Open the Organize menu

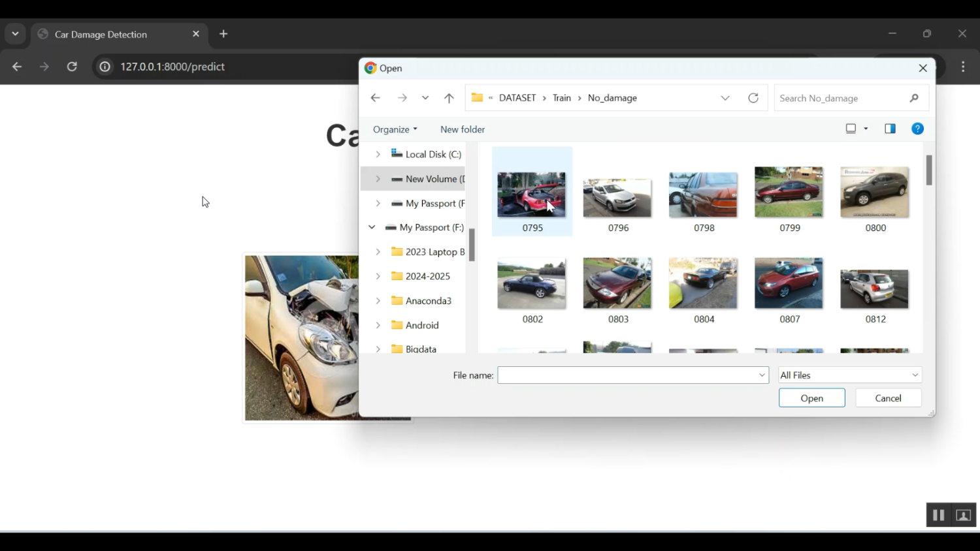(x=395, y=129)
